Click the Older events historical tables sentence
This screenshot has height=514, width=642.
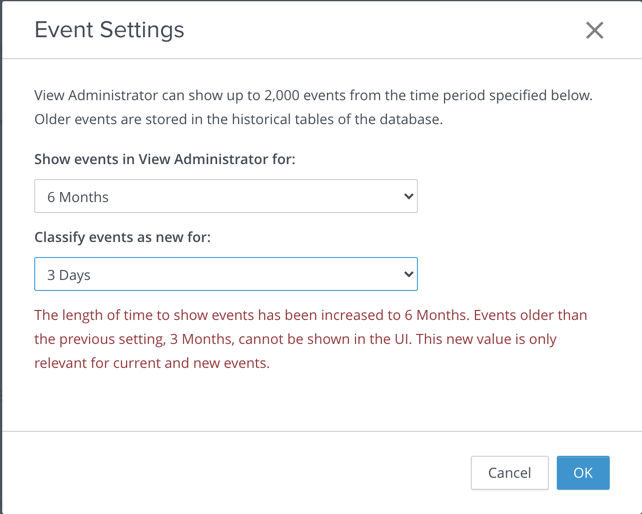(237, 120)
